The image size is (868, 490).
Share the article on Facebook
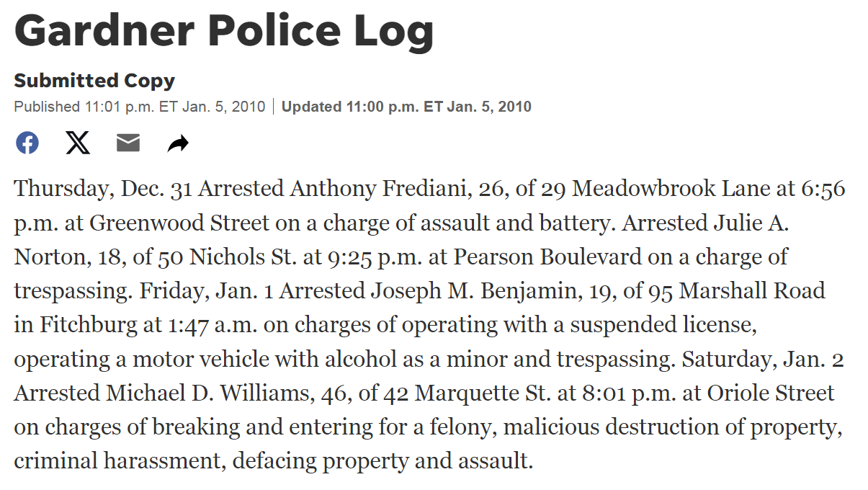[27, 143]
